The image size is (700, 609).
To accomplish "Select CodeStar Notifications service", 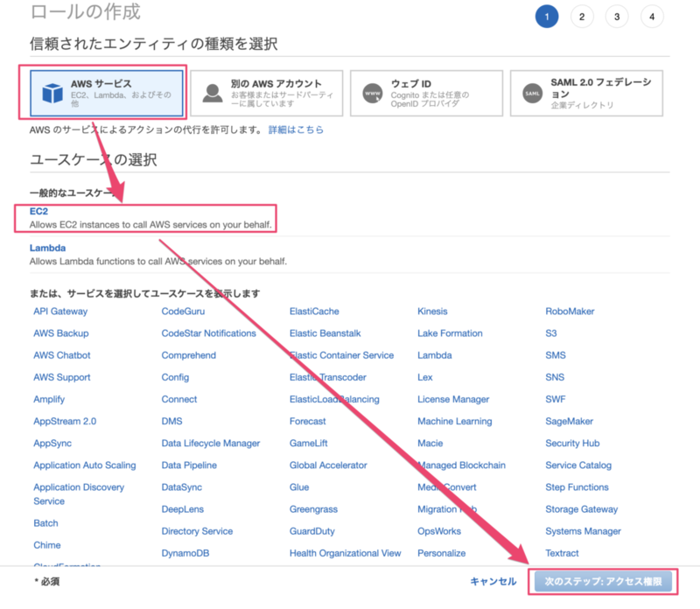I will 209,333.
